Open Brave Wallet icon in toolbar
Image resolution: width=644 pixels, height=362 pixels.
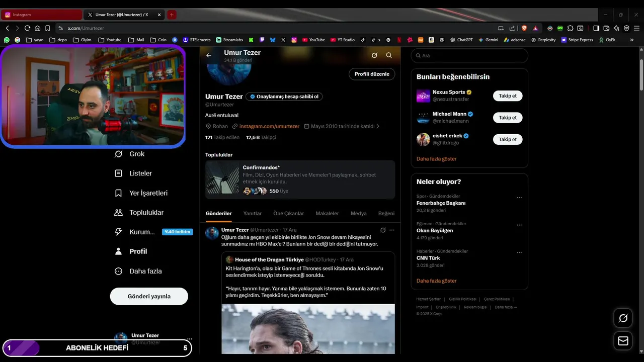[x=606, y=28]
